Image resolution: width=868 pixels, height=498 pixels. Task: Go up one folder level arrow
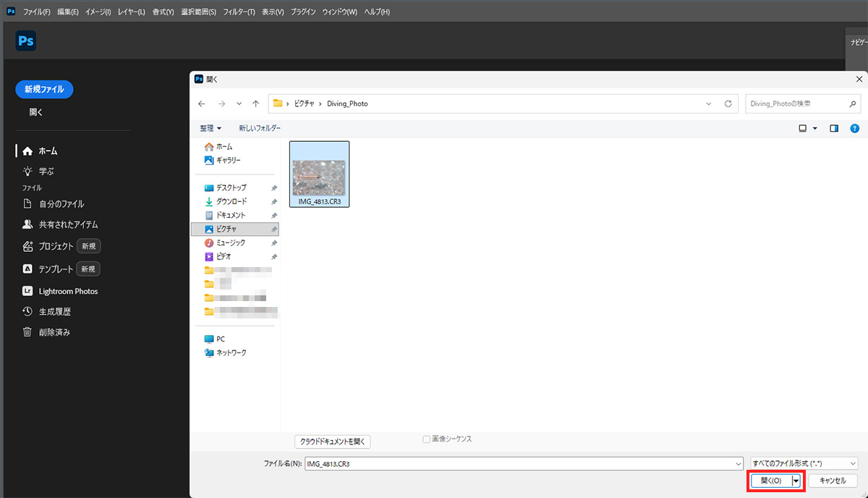click(x=256, y=104)
